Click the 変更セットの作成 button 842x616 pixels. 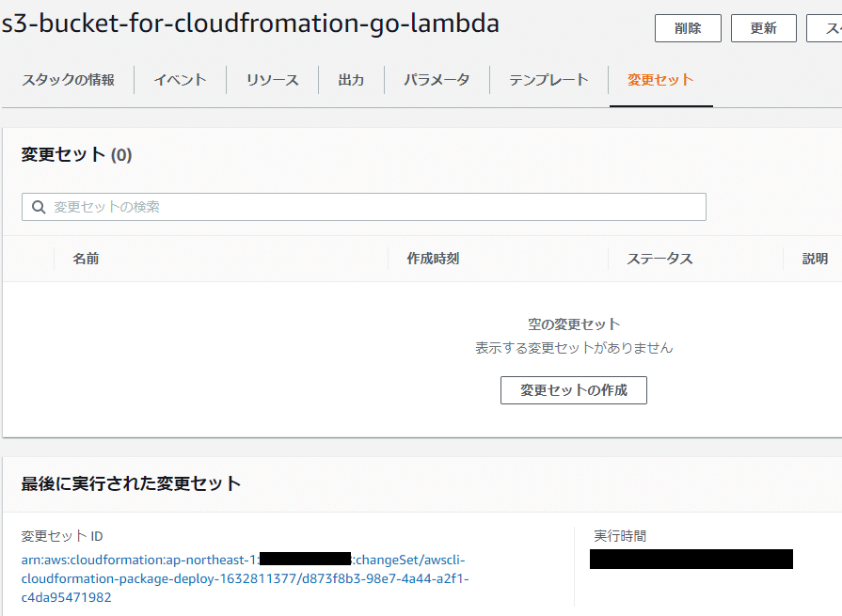point(573,389)
